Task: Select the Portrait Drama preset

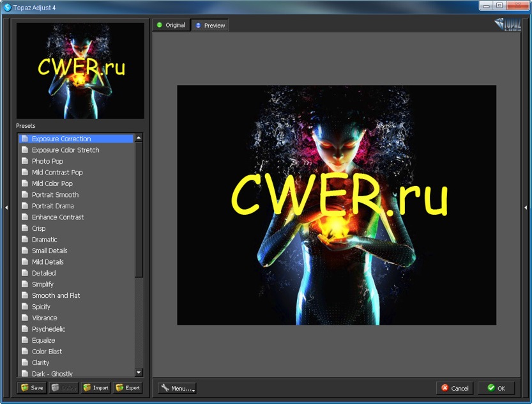Action: coord(53,206)
